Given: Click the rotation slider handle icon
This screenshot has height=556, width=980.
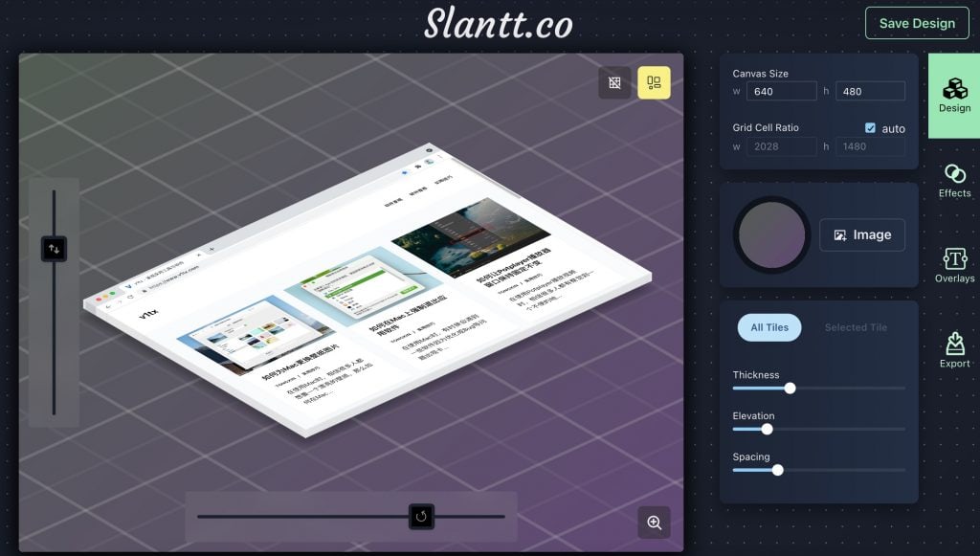Looking at the screenshot, I should pyautogui.click(x=421, y=517).
